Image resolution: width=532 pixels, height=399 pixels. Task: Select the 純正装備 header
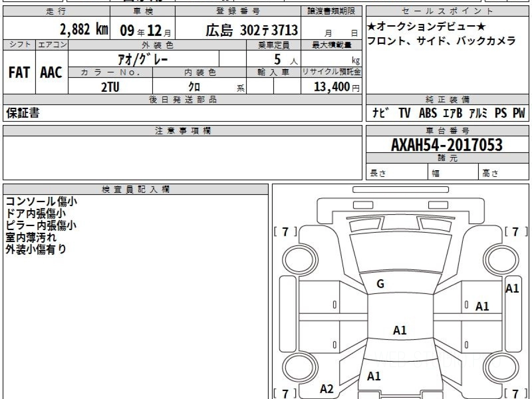pyautogui.click(x=447, y=100)
